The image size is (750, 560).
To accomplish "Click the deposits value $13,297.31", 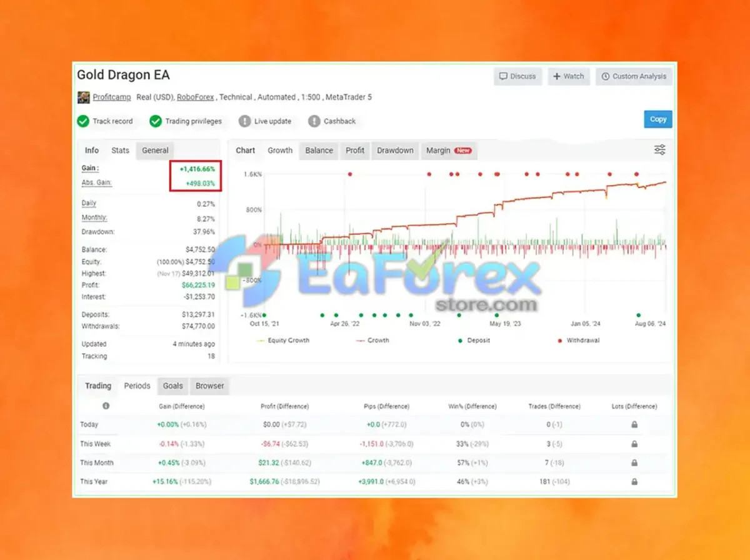I will [199, 314].
